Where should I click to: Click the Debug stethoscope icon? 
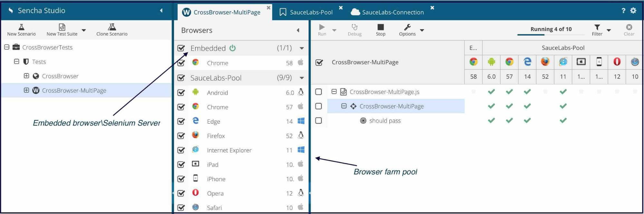tap(354, 27)
